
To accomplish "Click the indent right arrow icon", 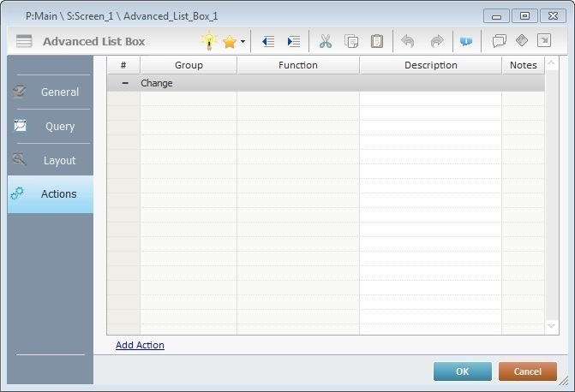I will [294, 41].
